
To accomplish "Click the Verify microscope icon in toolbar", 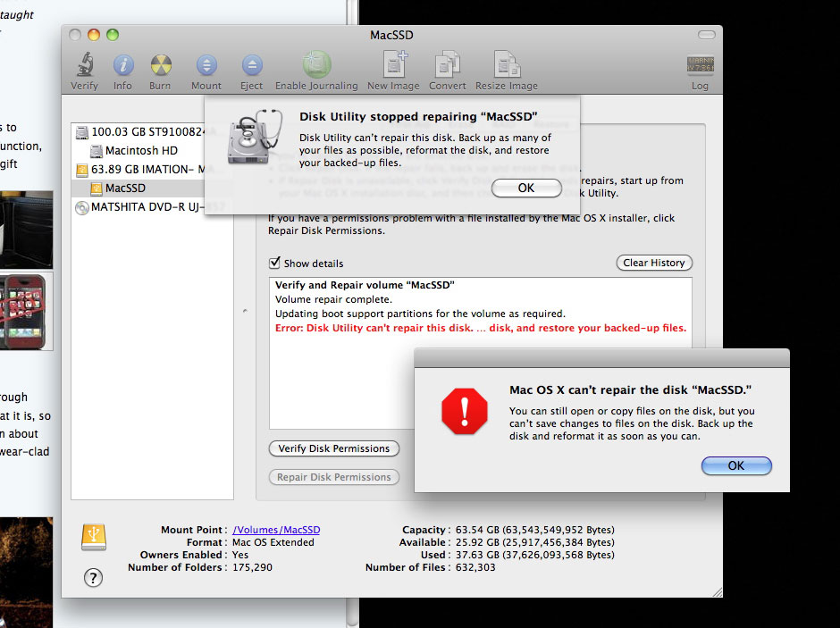I will (85, 65).
